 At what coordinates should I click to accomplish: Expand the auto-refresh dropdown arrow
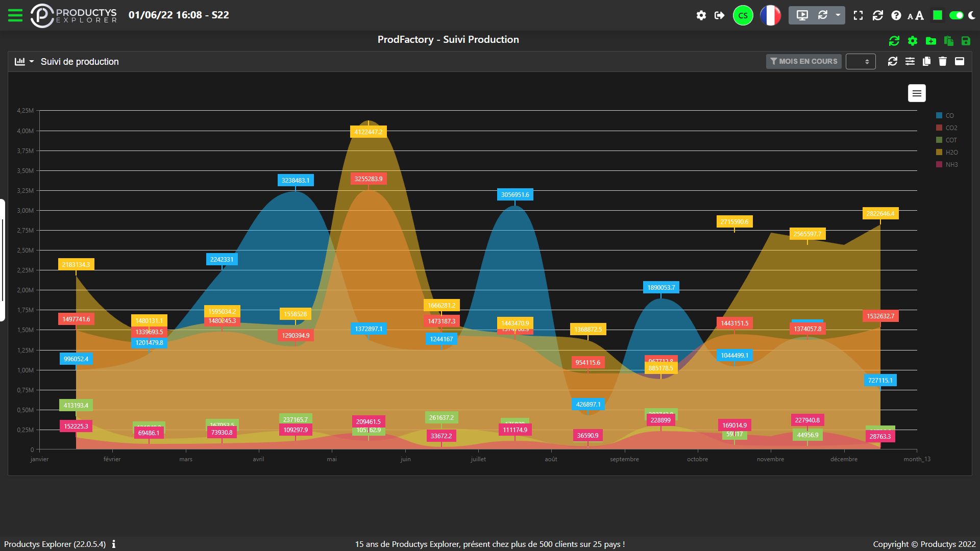(x=838, y=15)
